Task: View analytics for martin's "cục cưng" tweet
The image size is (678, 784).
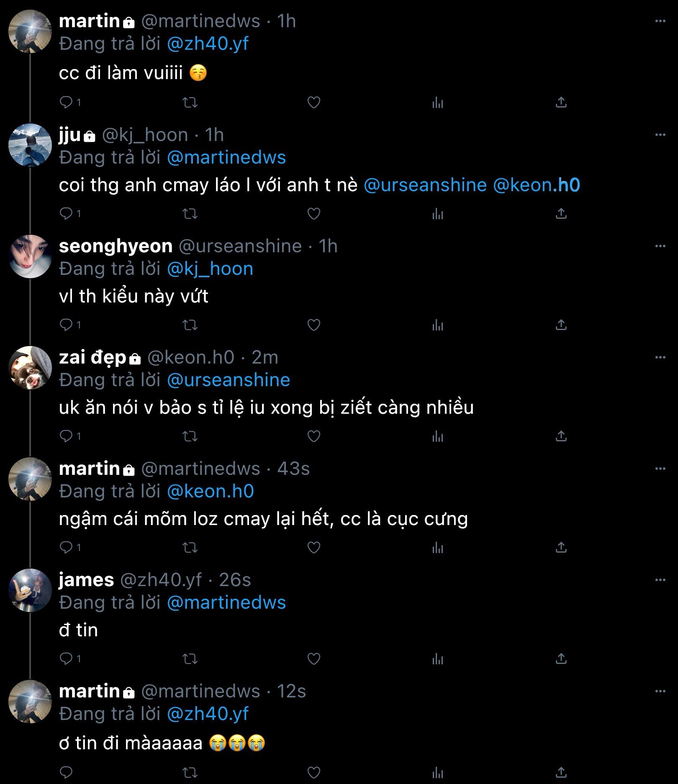Action: coord(437,548)
